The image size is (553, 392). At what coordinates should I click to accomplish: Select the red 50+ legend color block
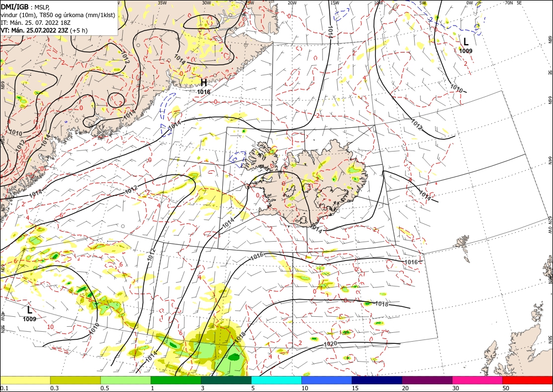[528, 380]
